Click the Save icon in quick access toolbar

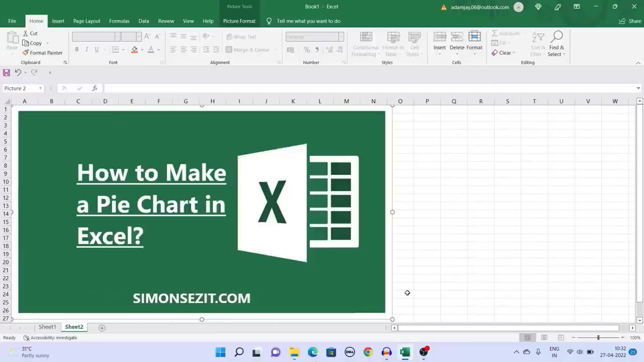(7, 72)
